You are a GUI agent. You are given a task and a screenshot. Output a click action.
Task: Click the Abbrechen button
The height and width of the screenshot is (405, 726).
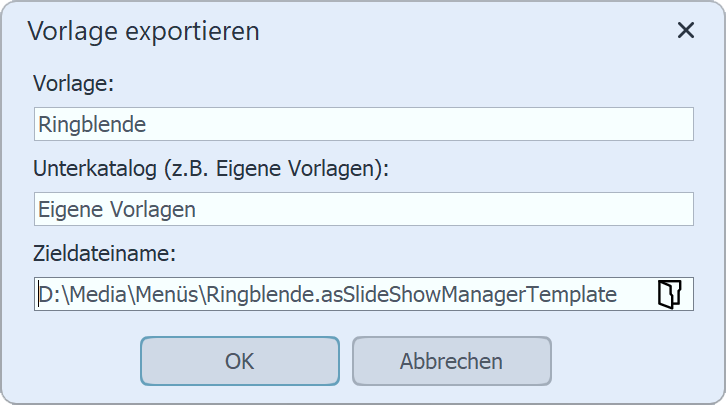[x=451, y=361]
